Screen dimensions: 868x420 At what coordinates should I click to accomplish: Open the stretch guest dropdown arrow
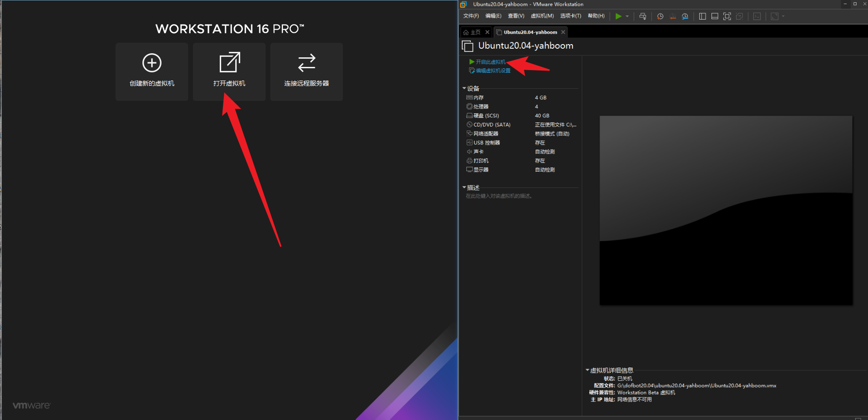783,16
